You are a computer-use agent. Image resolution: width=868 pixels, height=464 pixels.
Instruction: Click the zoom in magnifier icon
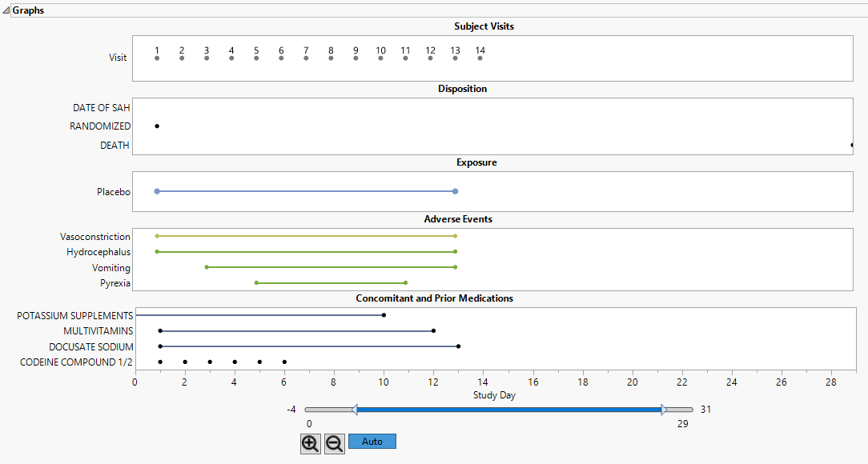310,443
